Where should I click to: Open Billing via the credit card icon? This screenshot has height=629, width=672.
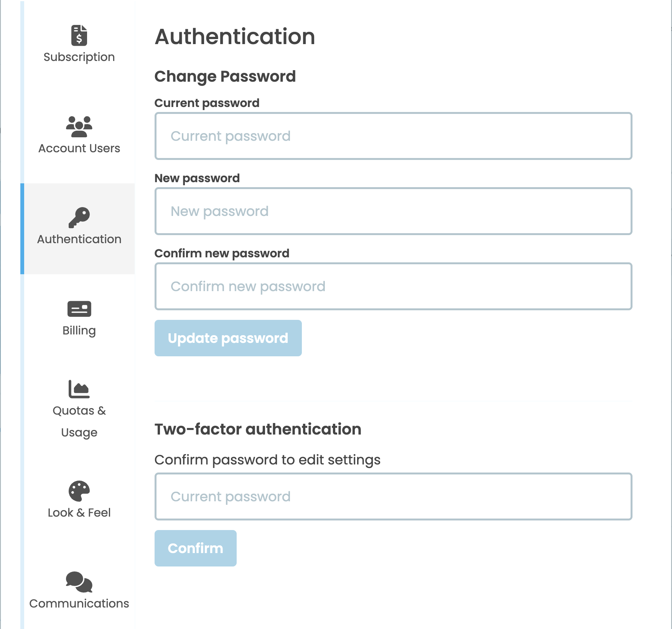[79, 309]
